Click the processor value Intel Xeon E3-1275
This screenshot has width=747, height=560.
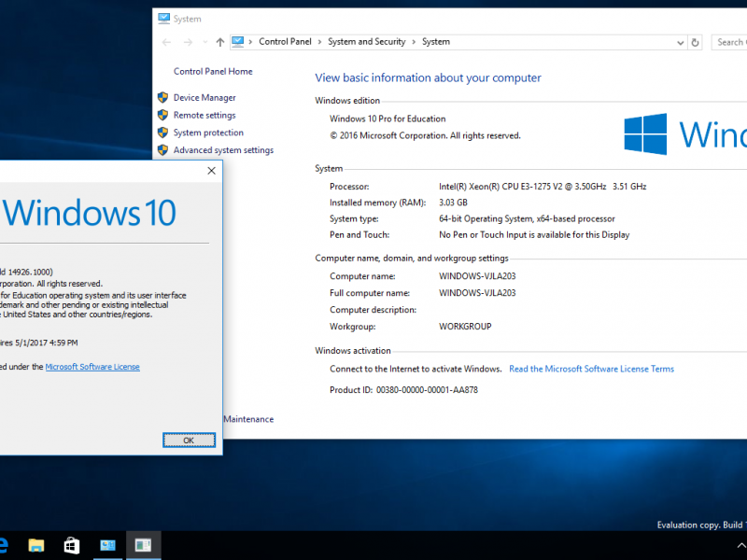[x=543, y=187]
